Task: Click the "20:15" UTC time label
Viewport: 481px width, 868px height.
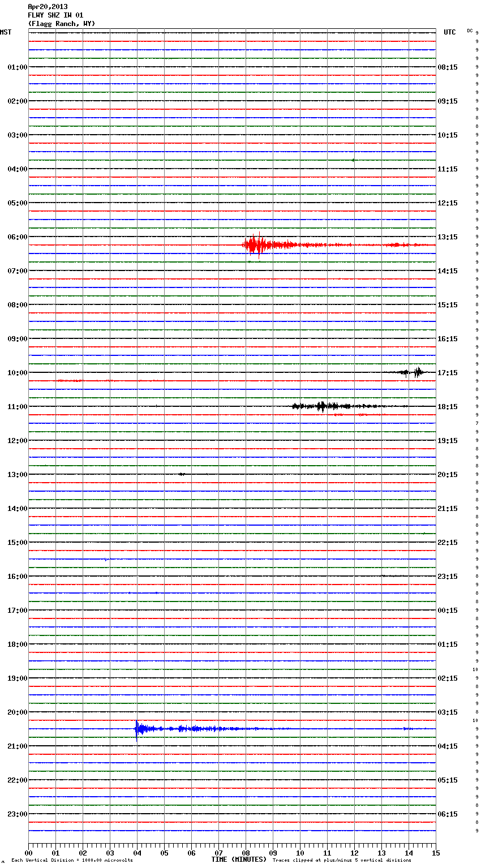Action: (x=448, y=475)
